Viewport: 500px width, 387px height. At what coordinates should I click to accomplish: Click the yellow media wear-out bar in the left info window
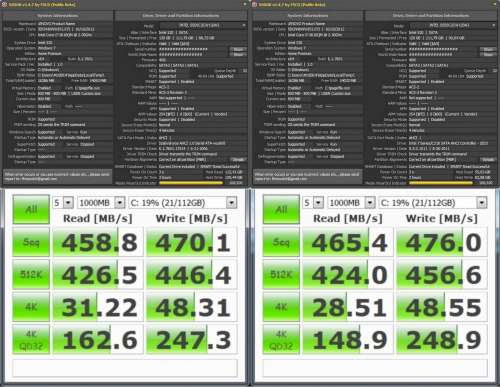[192, 183]
